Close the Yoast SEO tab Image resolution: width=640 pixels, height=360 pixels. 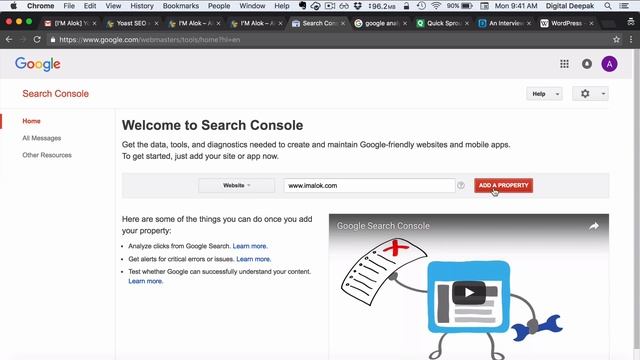point(156,24)
